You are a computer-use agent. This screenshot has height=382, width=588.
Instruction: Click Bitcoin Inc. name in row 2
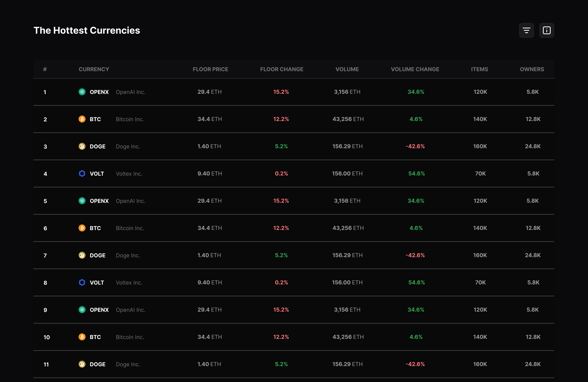130,119
